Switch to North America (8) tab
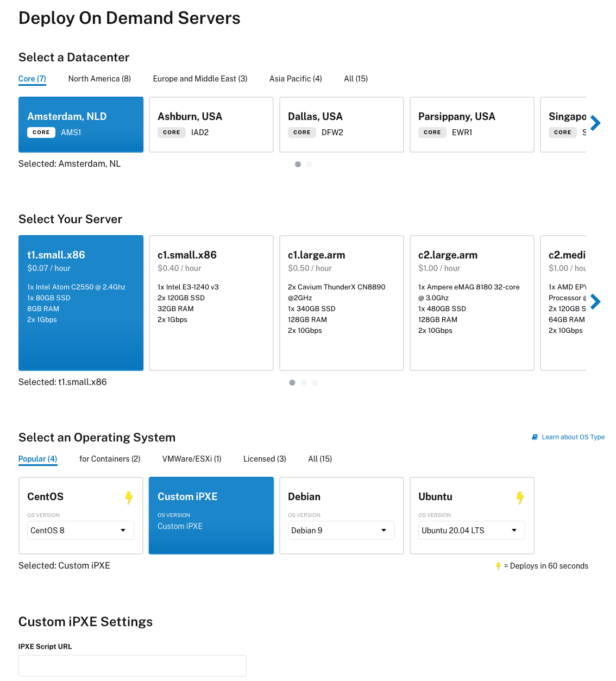This screenshot has height=681, width=616. coord(99,79)
